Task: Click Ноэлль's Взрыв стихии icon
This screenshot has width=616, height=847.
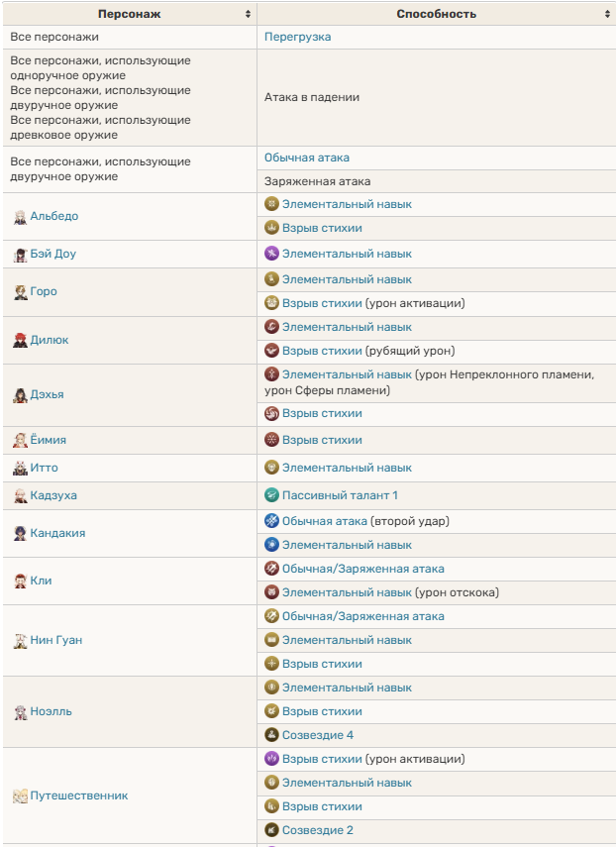Action: [271, 711]
